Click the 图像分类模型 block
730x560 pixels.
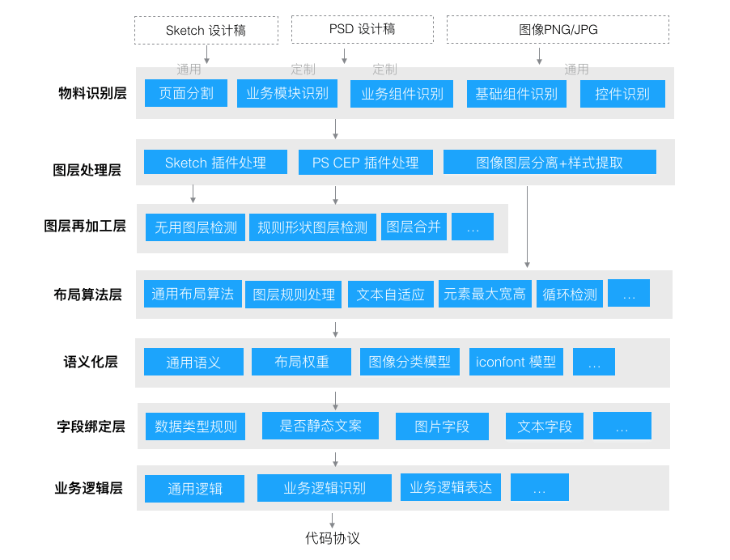[x=410, y=362]
